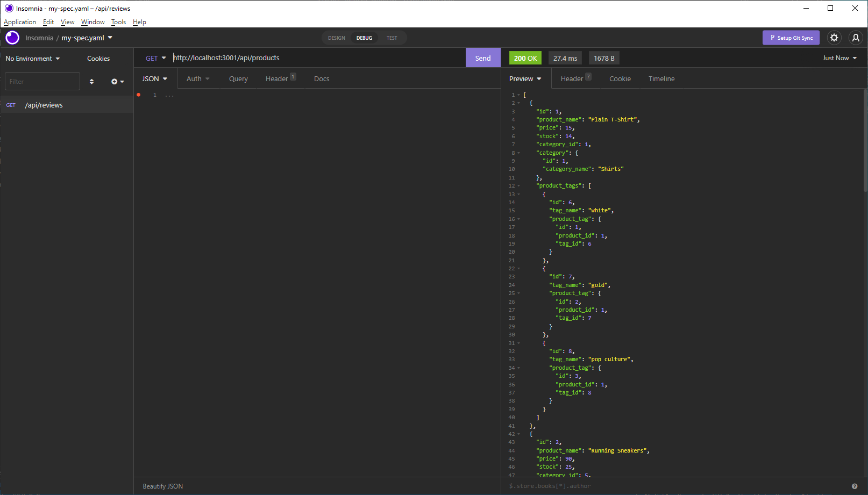
Task: Click the request Filter input field
Action: pos(42,82)
